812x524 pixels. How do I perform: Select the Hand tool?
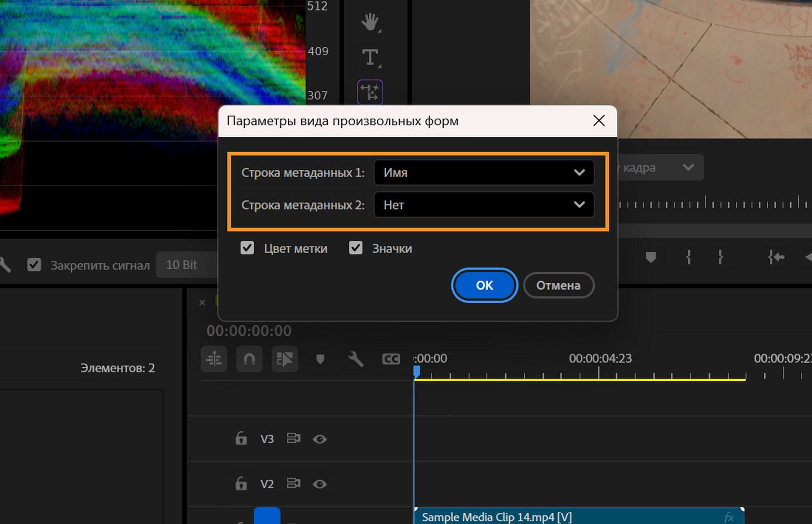370,22
